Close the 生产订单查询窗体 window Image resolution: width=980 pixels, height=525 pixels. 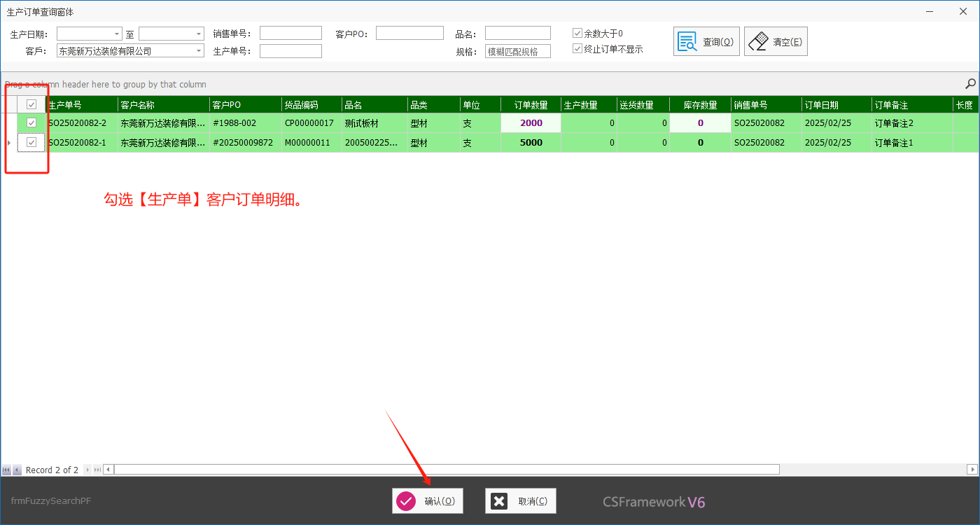click(x=962, y=11)
